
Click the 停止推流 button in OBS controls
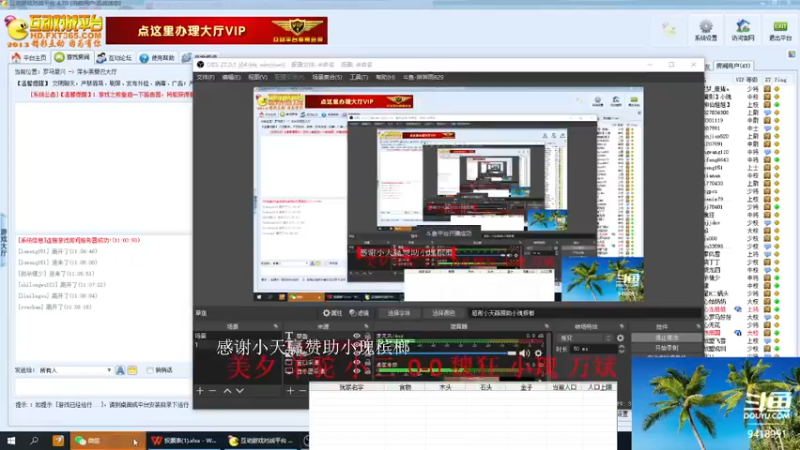point(666,338)
